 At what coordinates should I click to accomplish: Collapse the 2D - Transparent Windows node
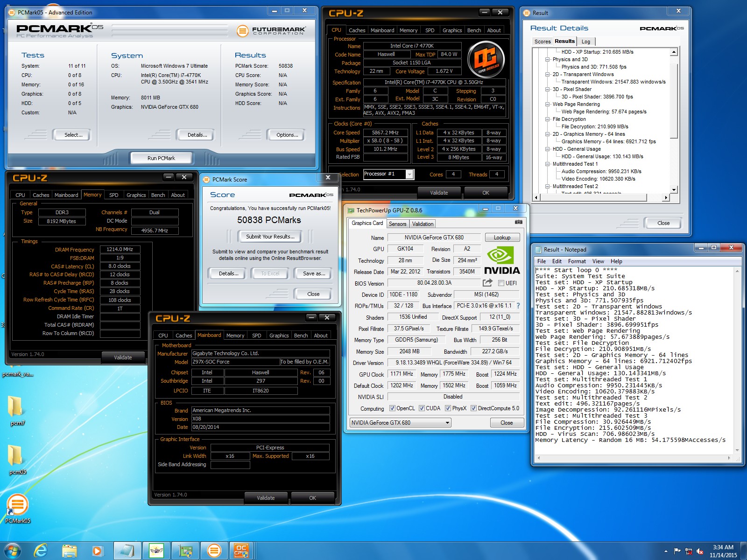[x=547, y=74]
